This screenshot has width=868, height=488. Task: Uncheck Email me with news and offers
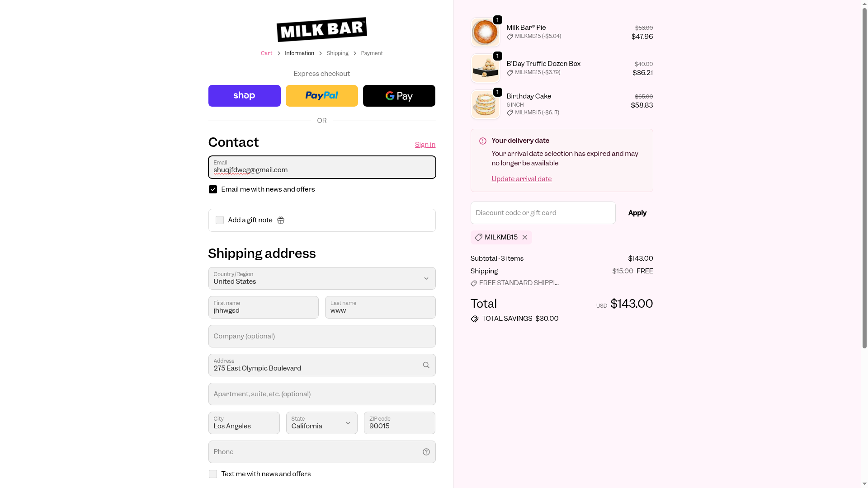tap(213, 189)
